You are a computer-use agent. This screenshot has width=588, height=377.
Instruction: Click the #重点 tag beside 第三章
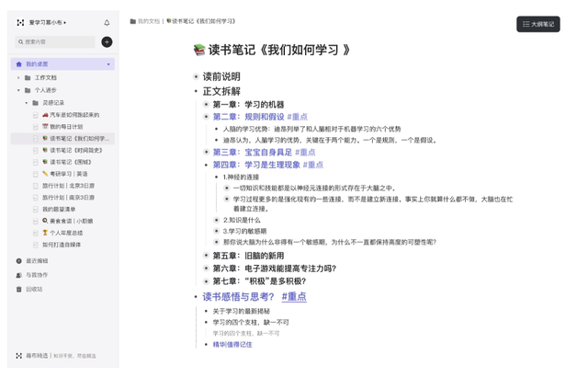coord(305,153)
